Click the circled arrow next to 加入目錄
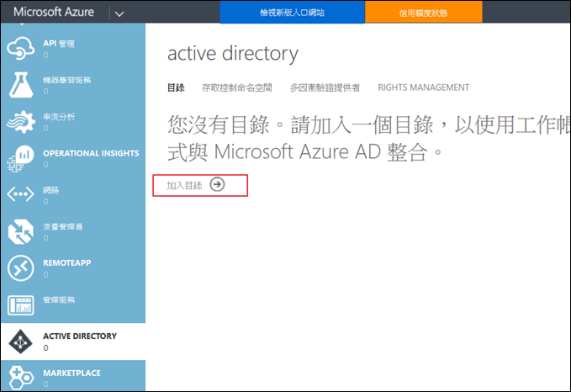The width and height of the screenshot is (571, 392). pos(218,185)
